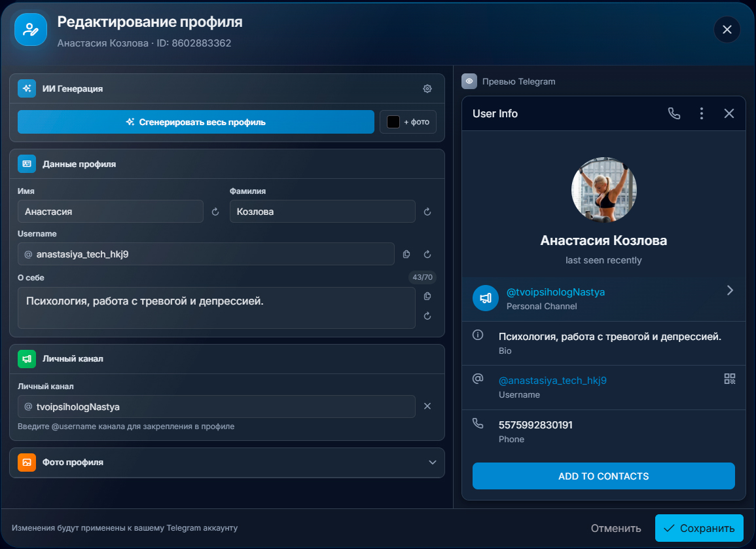The height and width of the screenshot is (549, 756).
Task: Click the megaphone channel icon in preview
Action: (x=486, y=298)
